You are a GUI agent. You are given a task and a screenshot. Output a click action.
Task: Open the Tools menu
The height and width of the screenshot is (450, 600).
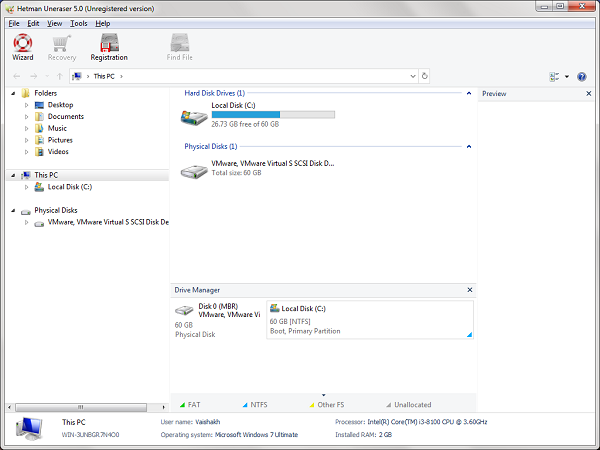coord(78,23)
